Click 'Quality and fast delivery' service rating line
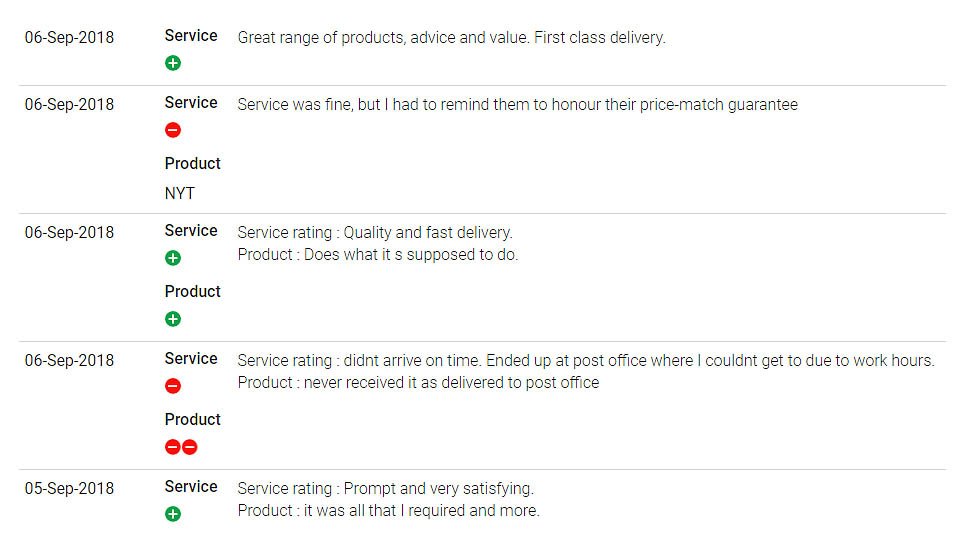Screen dimensions: 965x552 click(x=375, y=233)
